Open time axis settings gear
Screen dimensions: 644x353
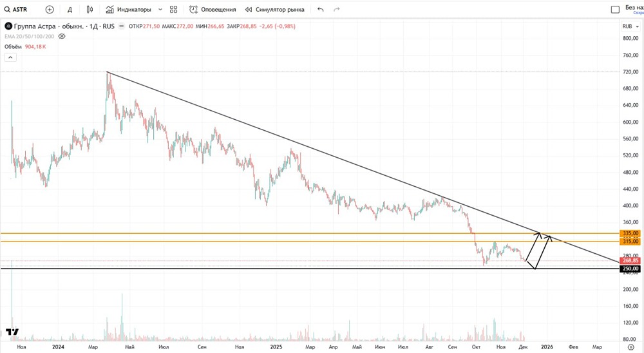tap(631, 347)
